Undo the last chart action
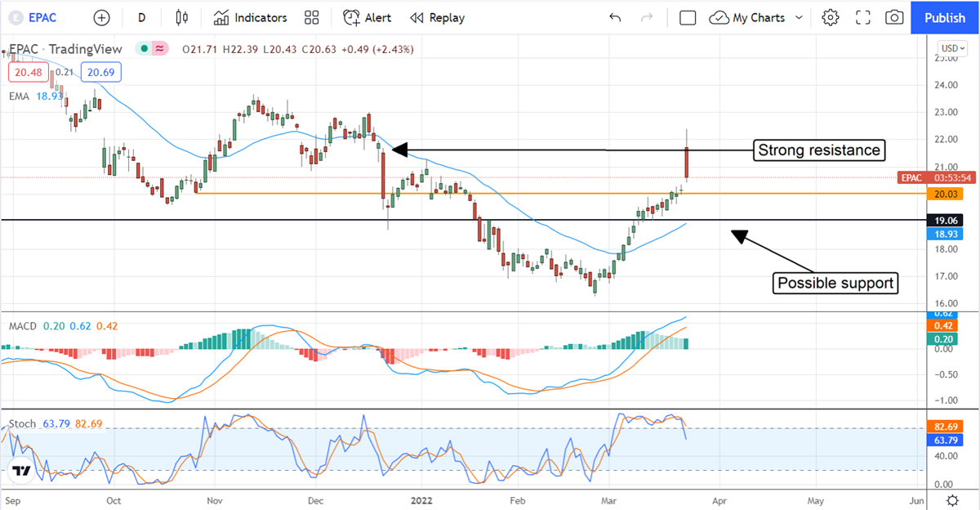The height and width of the screenshot is (510, 980). pos(615,17)
